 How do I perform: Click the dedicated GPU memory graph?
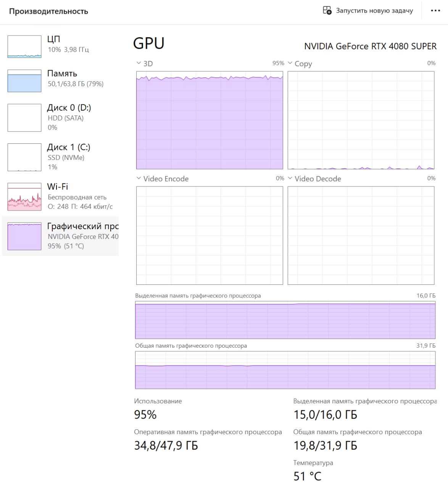(x=285, y=320)
